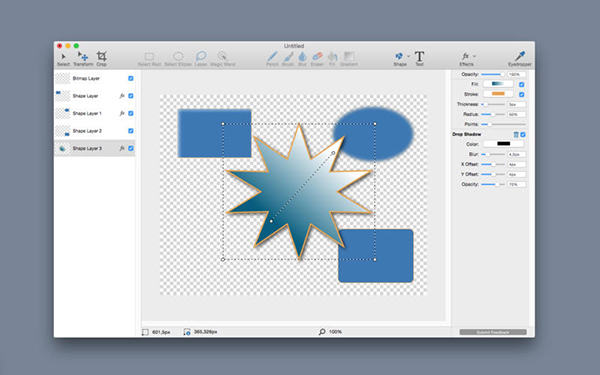Select the Shape Layer 1 row
This screenshot has height=375, width=600.
(x=95, y=114)
